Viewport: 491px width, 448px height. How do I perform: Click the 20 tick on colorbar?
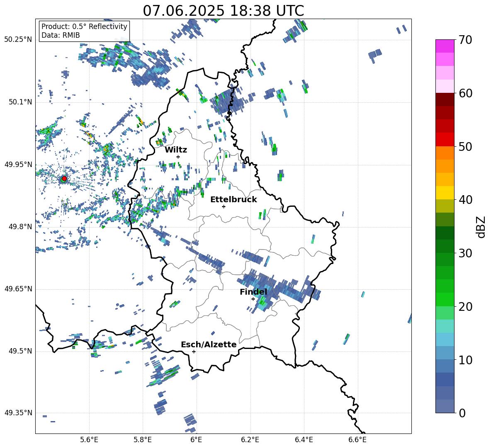tap(465, 307)
